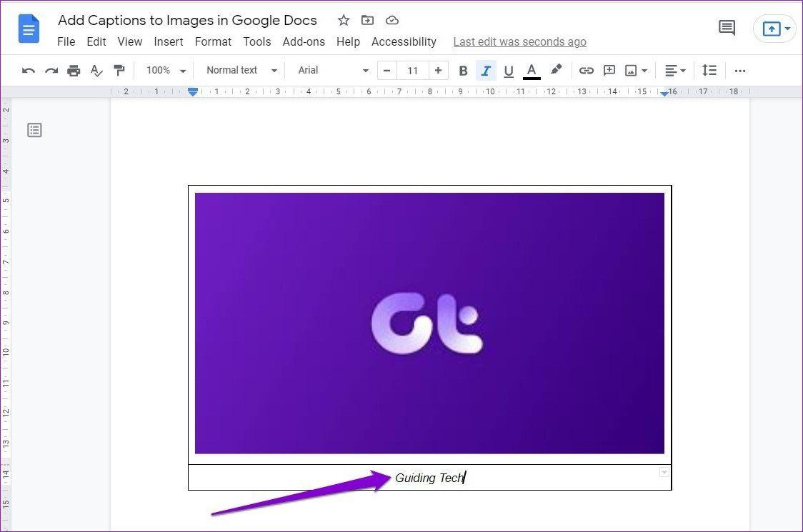Undo the last edit
The image size is (803, 532).
point(28,70)
